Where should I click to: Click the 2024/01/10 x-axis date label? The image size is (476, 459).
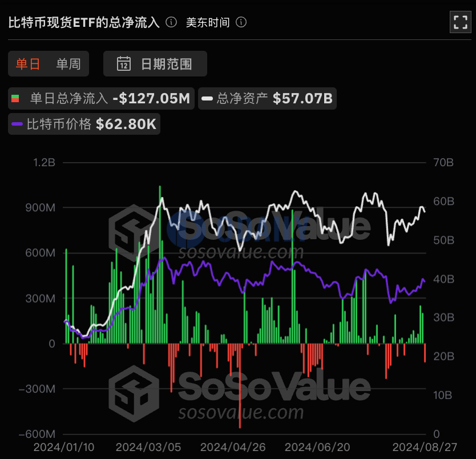click(x=64, y=447)
